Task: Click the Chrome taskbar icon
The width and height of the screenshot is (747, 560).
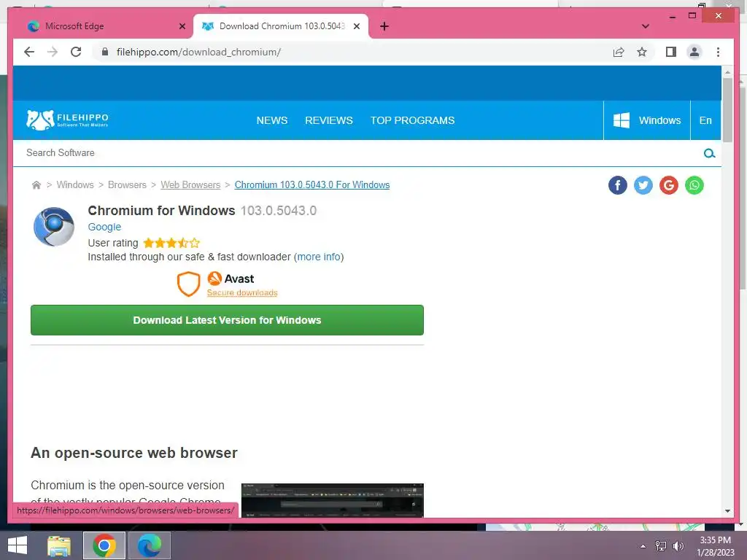Action: pyautogui.click(x=104, y=545)
